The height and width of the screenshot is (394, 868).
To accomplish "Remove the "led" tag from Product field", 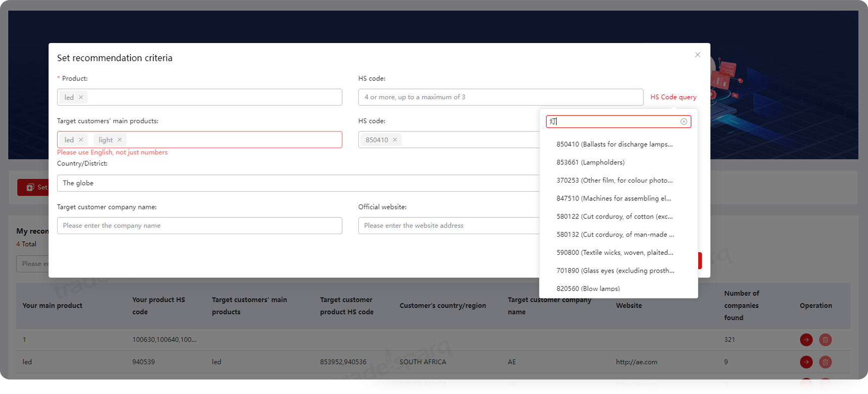I will (81, 97).
